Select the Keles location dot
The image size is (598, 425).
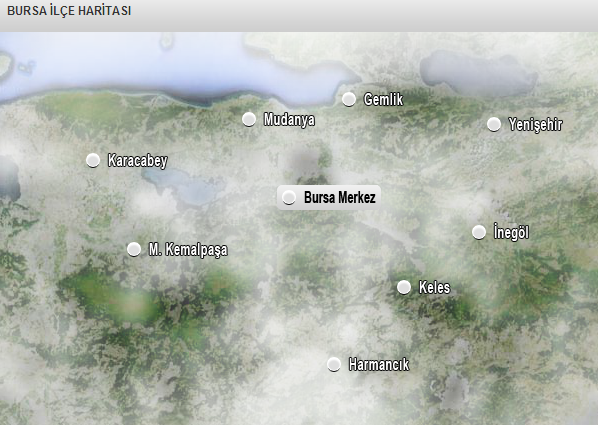pos(403,287)
